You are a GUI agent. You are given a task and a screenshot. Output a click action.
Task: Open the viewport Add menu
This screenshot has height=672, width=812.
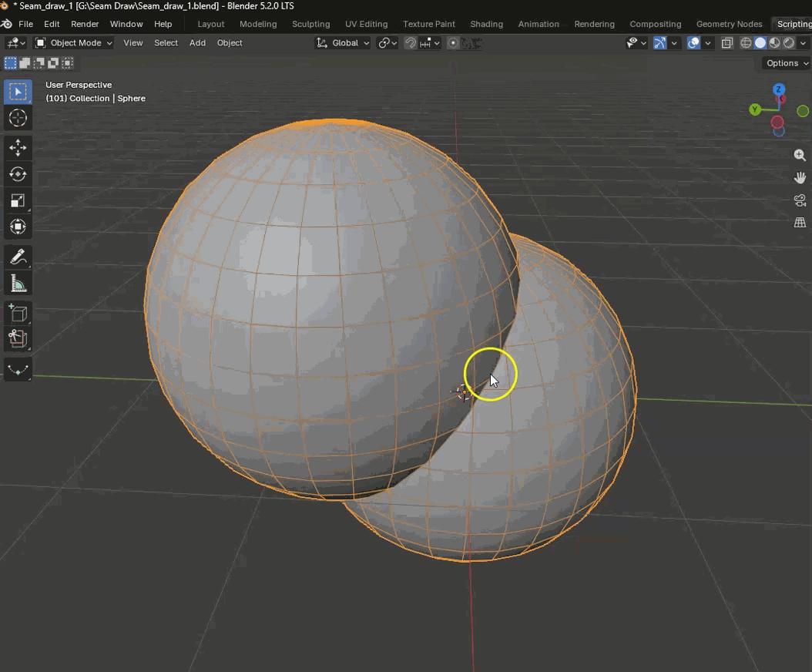tap(197, 43)
